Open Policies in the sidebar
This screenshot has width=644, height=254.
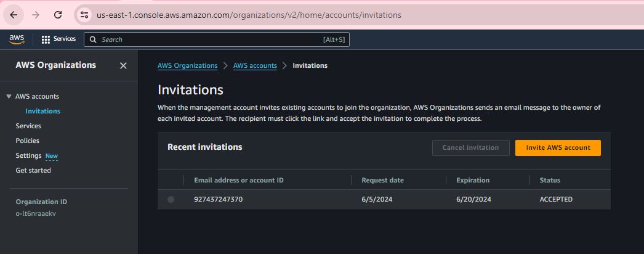click(27, 141)
